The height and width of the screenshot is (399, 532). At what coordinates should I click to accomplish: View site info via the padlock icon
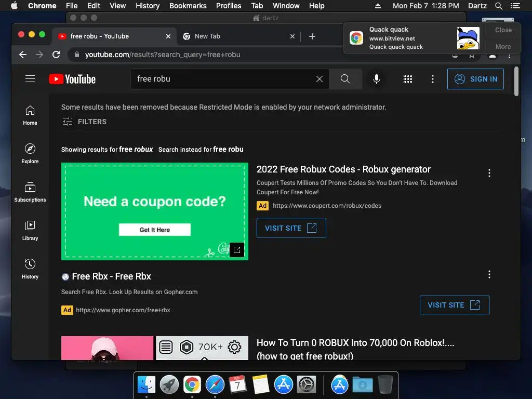click(x=77, y=55)
